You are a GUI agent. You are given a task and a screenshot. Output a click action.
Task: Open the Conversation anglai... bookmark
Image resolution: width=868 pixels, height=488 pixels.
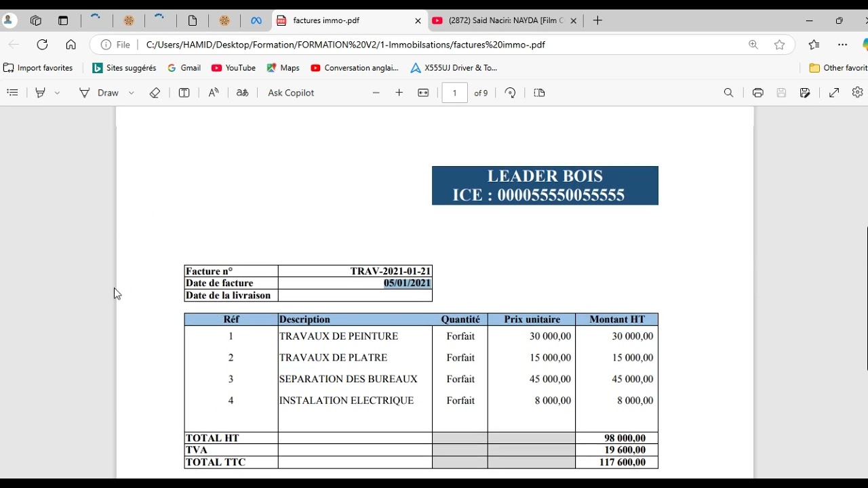[355, 68]
